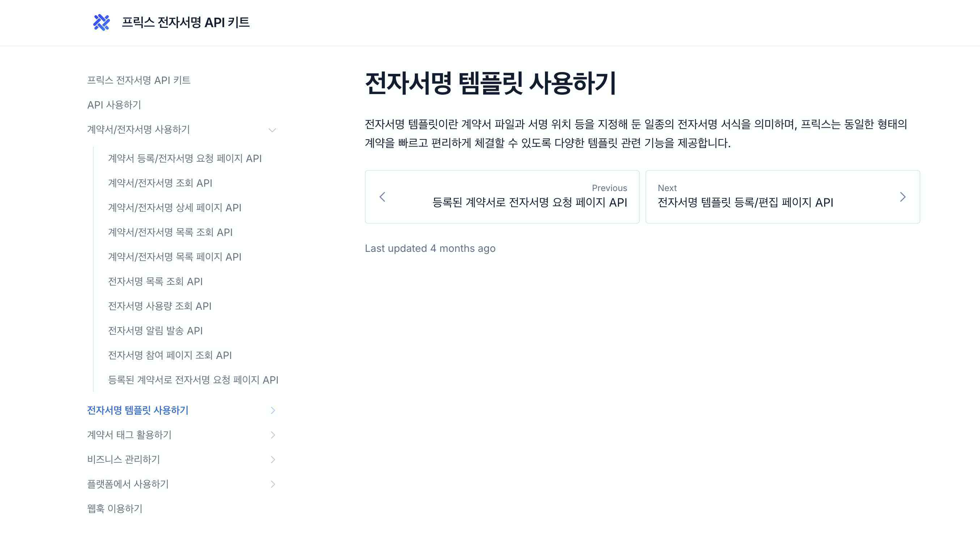Click header title 프릭스 전자서명 API 키트
The width and height of the screenshot is (980, 545).
click(185, 22)
